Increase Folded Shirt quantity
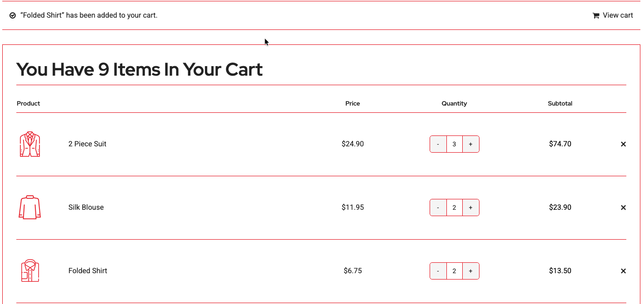 pyautogui.click(x=470, y=271)
